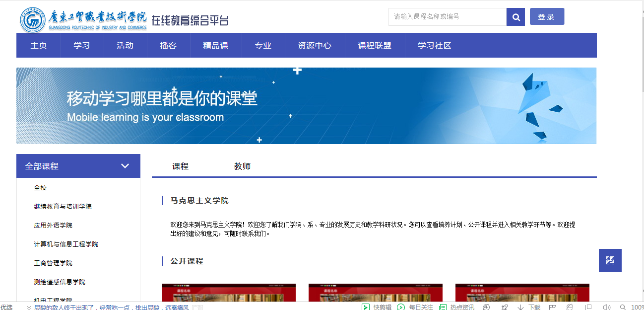Open 热点资讯 news in status bar

[x=457, y=307]
